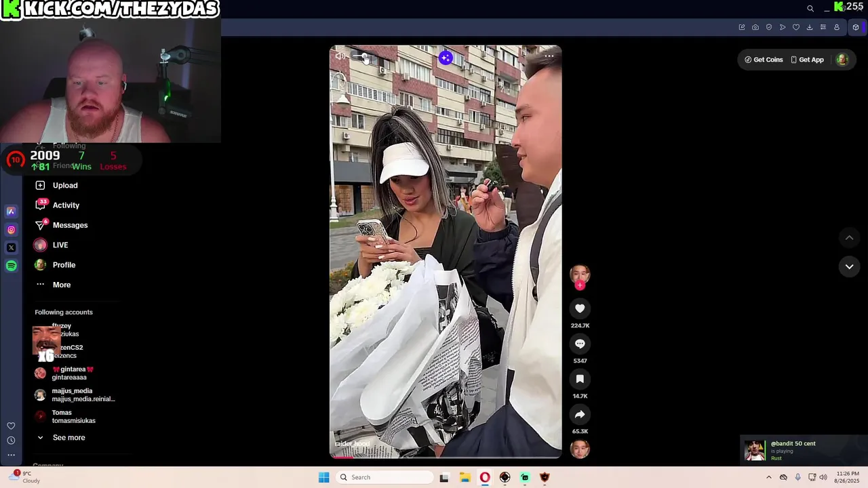Open the spinning sound disc thumbnail
The image size is (868, 488).
point(580,449)
